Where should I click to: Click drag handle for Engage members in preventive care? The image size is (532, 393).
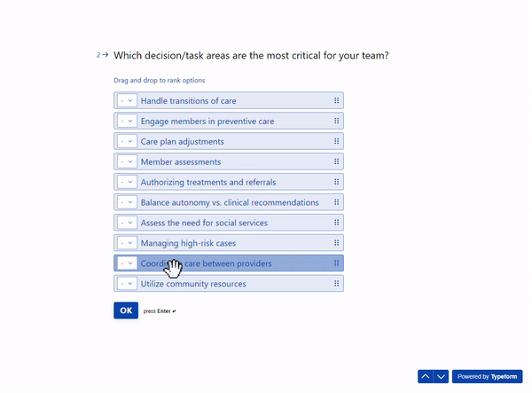point(336,121)
